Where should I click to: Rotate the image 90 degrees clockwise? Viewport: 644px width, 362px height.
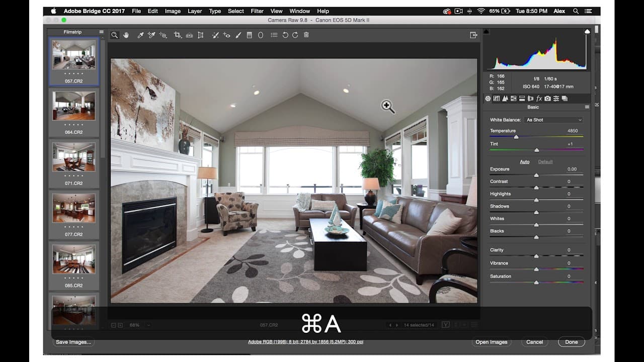294,35
